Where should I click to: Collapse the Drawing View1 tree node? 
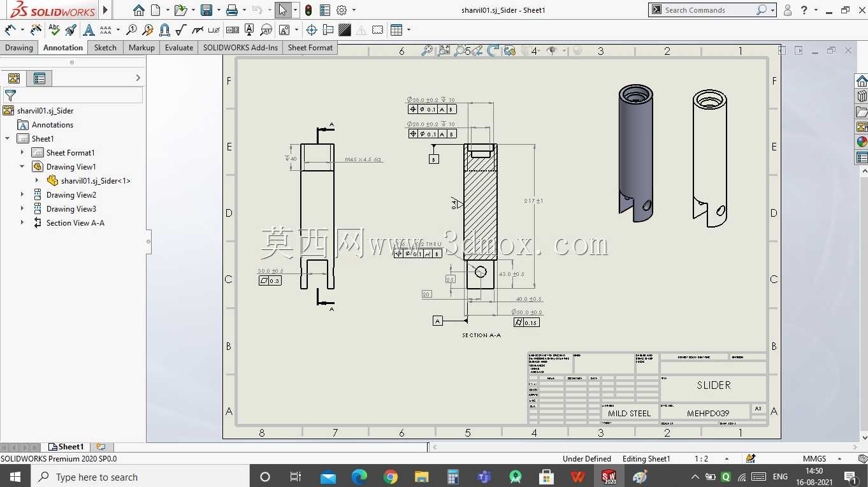tap(22, 166)
